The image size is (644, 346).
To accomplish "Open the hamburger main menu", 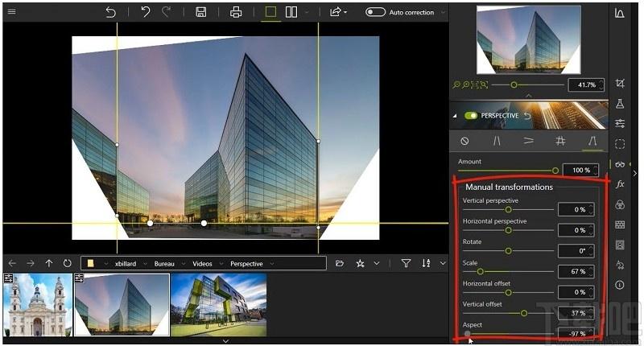I will click(x=12, y=11).
